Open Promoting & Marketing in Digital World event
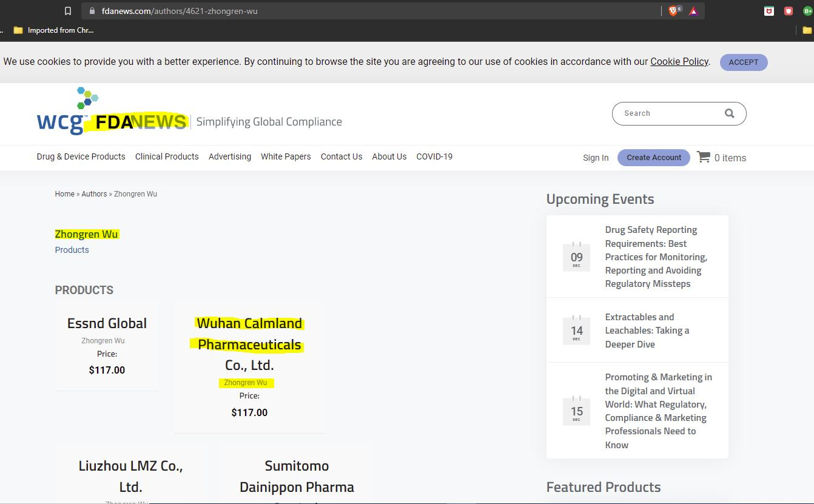The width and height of the screenshot is (814, 504). click(x=659, y=411)
